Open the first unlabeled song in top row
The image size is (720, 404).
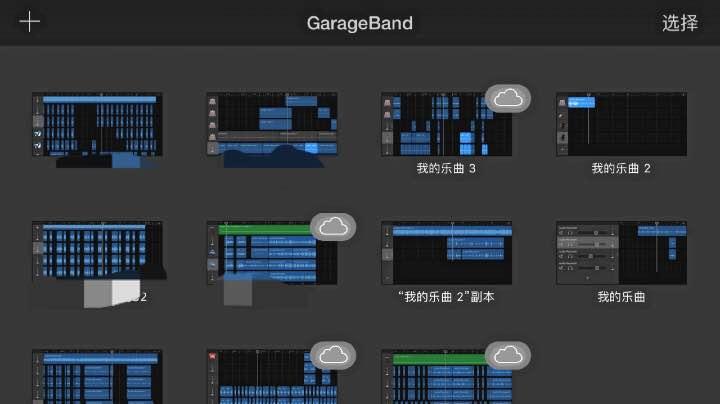[97, 124]
